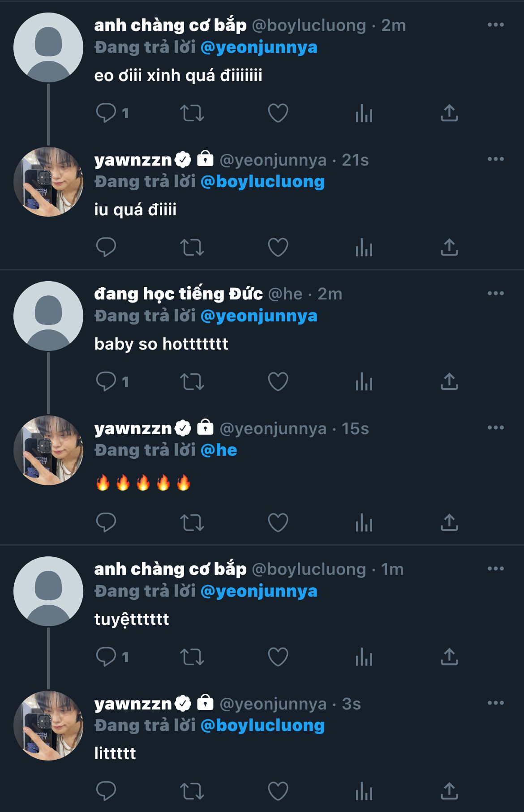Open "đang học tiếng Đức" profile name

(x=178, y=294)
